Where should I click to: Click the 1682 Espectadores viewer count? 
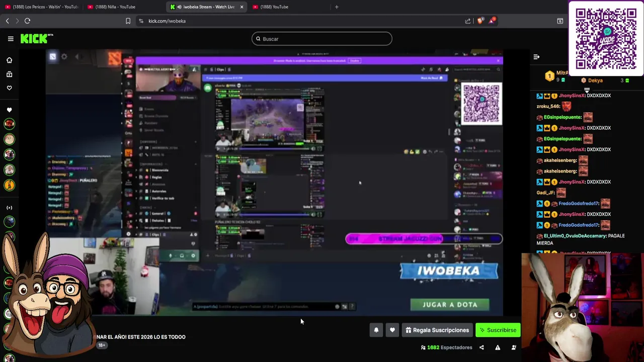[x=447, y=347]
